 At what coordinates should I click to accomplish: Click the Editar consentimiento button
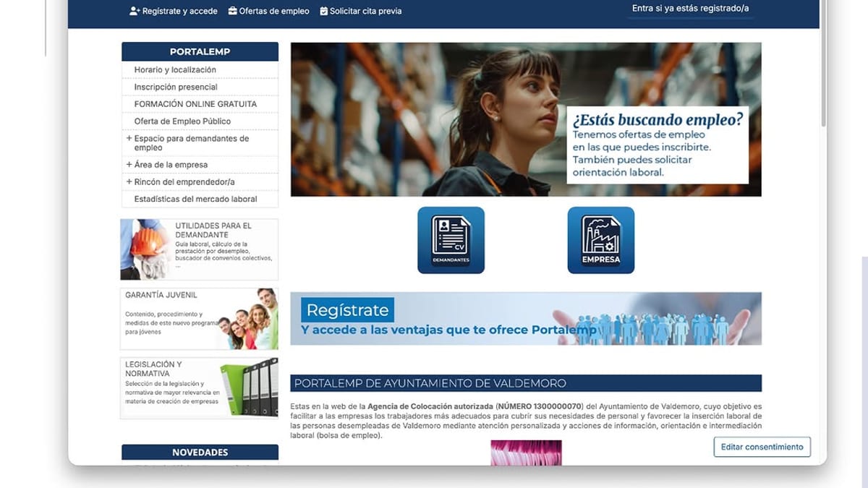762,447
